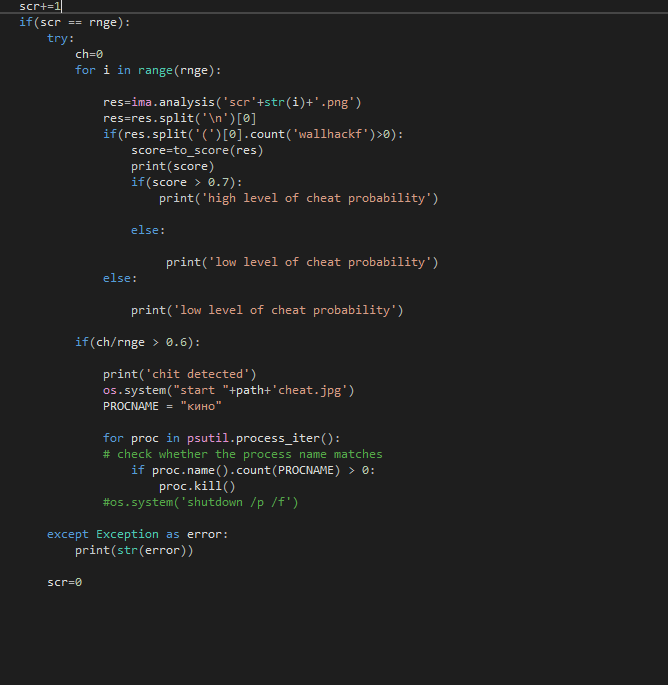The height and width of the screenshot is (685, 668).
Task: Click the os.system start cheat.jpg line
Action: tap(228, 390)
